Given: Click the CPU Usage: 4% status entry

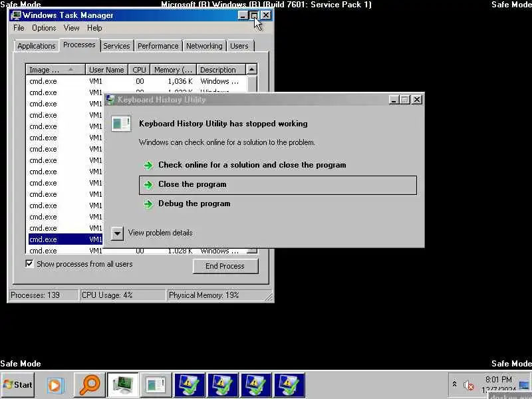Looking at the screenshot, I should (107, 295).
